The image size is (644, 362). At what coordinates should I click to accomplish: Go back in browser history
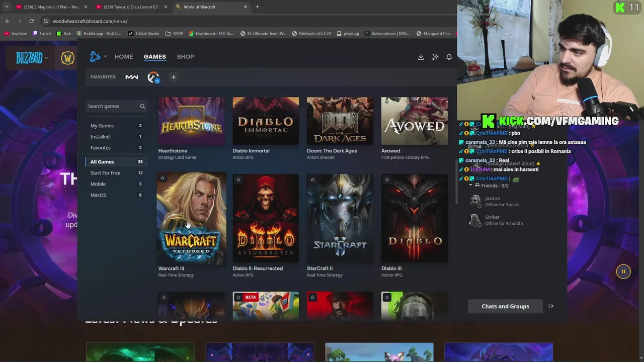[7, 21]
